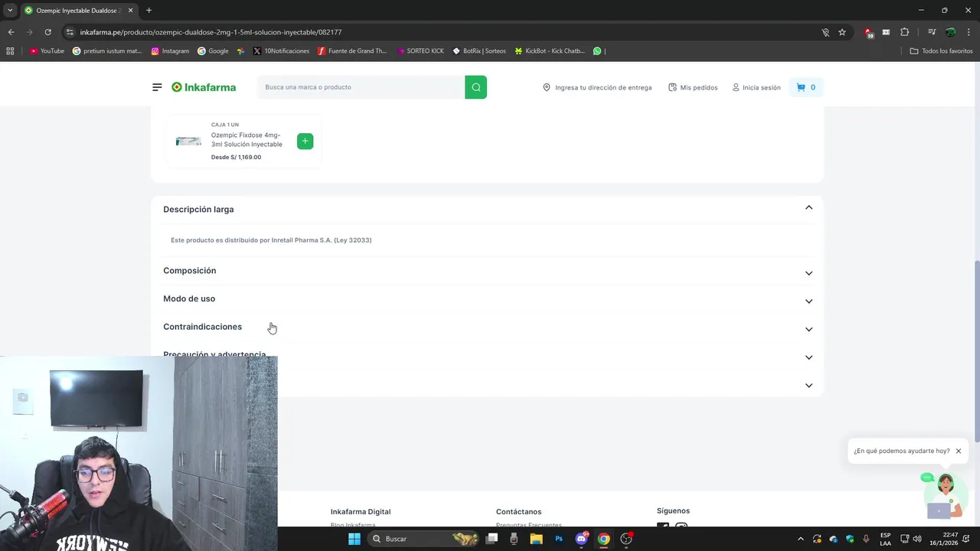Go back in browser
The height and width of the screenshot is (551, 980).
click(x=11, y=32)
